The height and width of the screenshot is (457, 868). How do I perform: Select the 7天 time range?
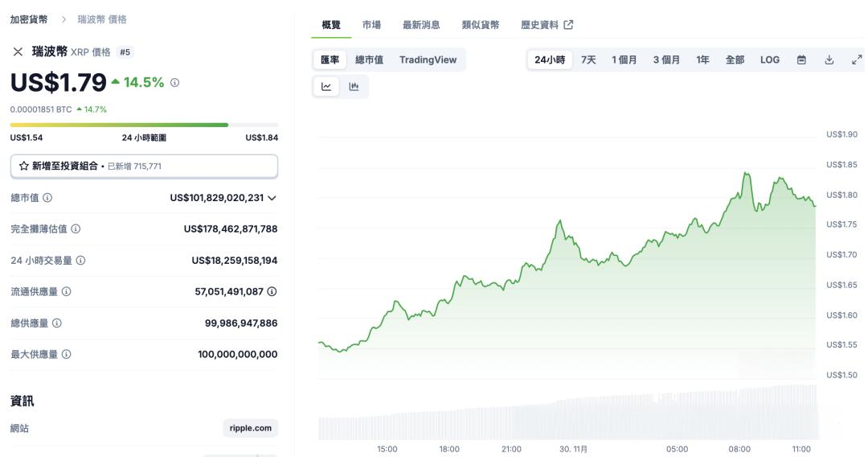(588, 60)
